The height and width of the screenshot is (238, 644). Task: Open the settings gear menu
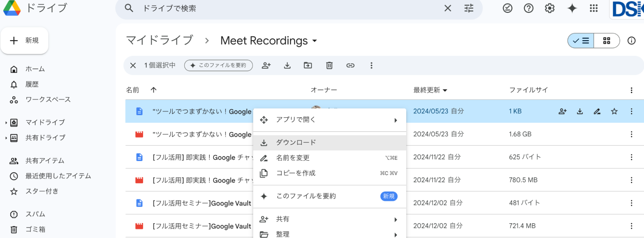(550, 8)
